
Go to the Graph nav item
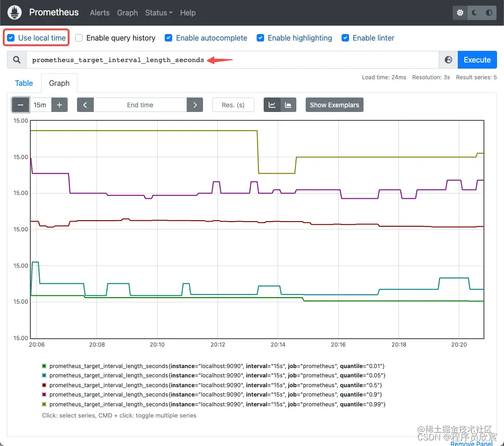point(127,13)
